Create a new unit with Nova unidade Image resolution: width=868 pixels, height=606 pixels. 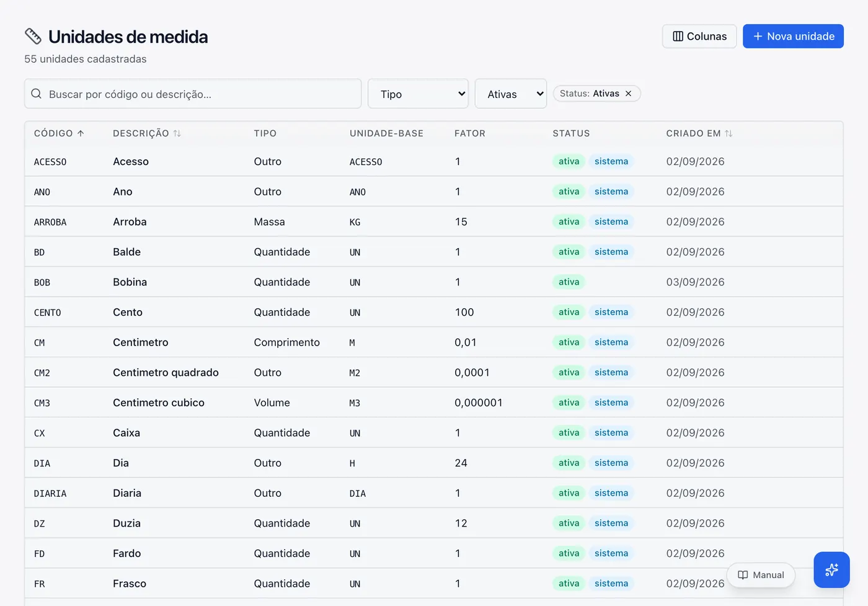(793, 37)
